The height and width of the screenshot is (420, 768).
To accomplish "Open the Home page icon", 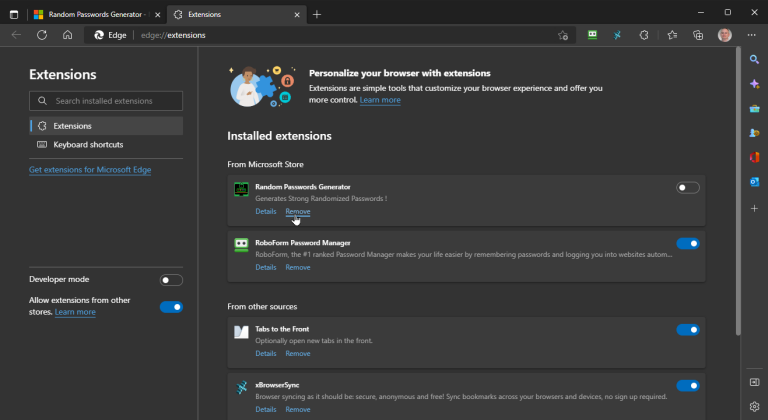I will click(x=68, y=35).
